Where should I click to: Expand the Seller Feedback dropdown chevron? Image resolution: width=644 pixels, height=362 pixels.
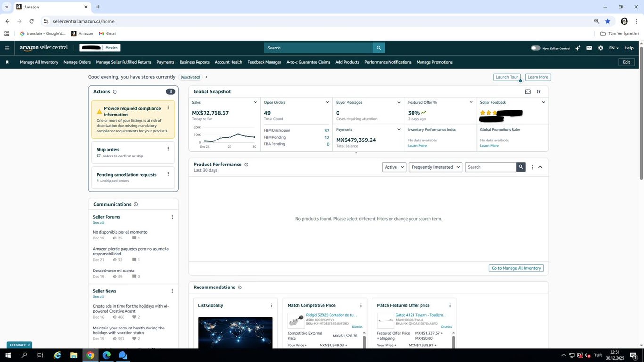[543, 102]
